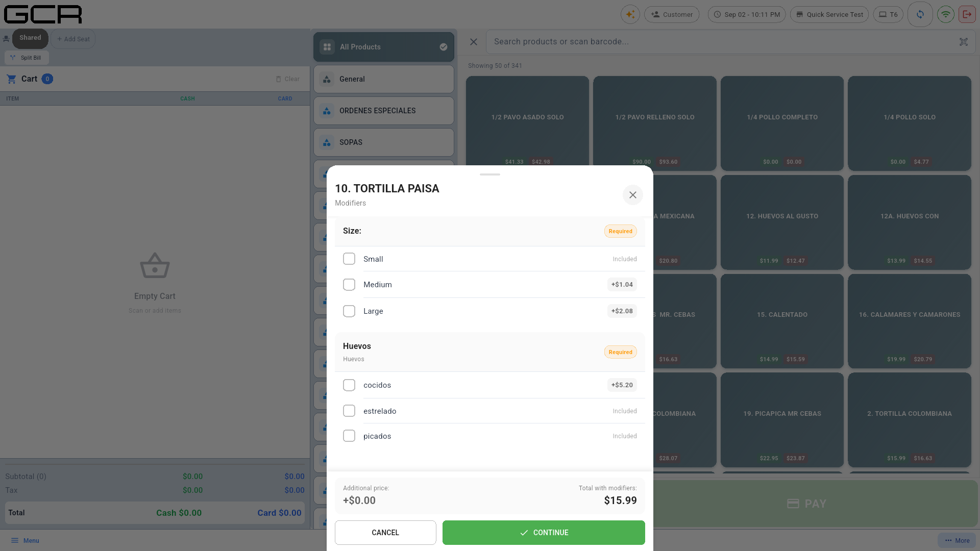Clear the cart
980x551 pixels.
tap(287, 79)
